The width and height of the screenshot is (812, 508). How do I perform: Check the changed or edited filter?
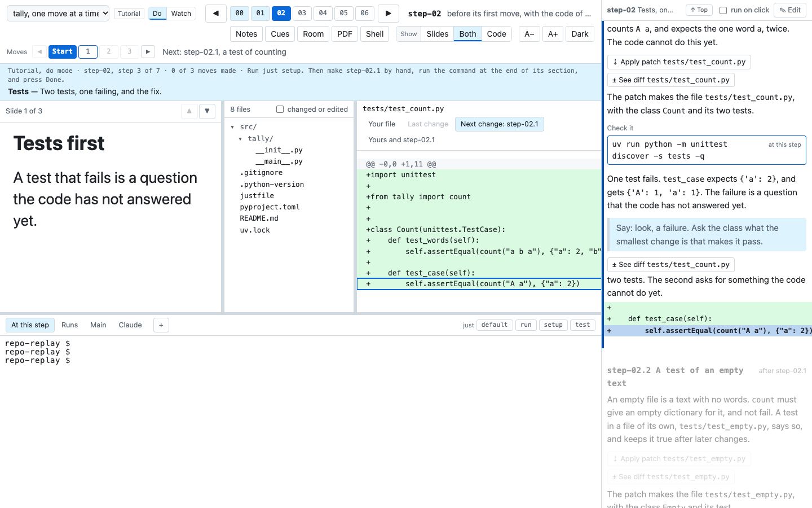[280, 110]
